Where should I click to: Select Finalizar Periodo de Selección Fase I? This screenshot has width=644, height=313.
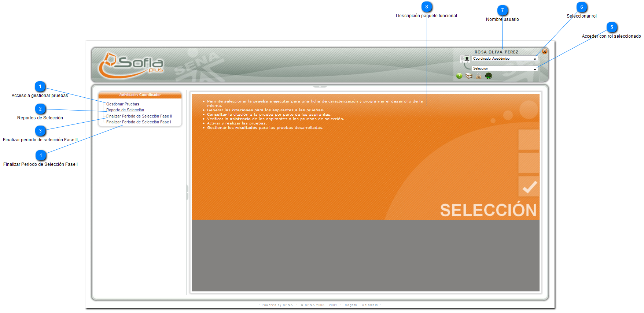pos(139,122)
